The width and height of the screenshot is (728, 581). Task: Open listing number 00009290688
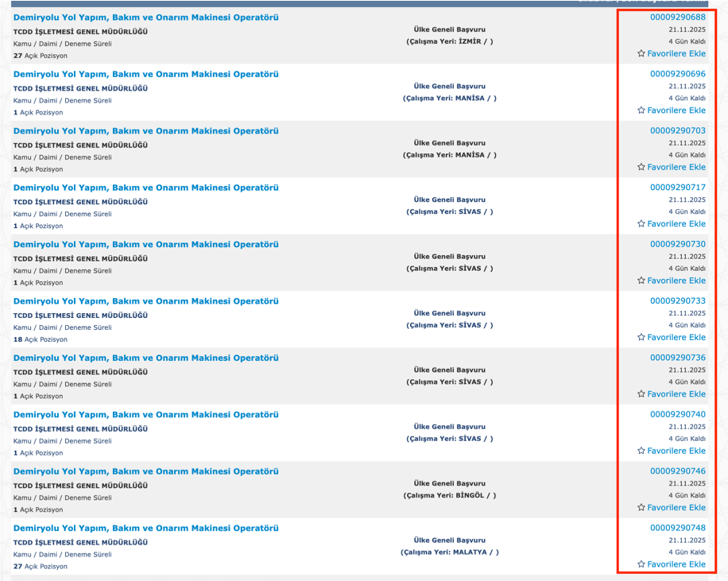point(677,17)
